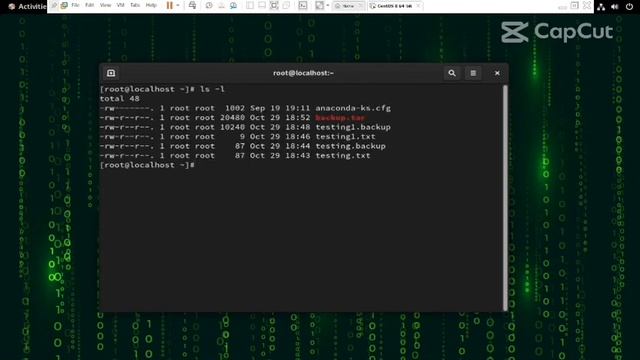
Task: Click the testing.backup file name
Action: click(351, 146)
